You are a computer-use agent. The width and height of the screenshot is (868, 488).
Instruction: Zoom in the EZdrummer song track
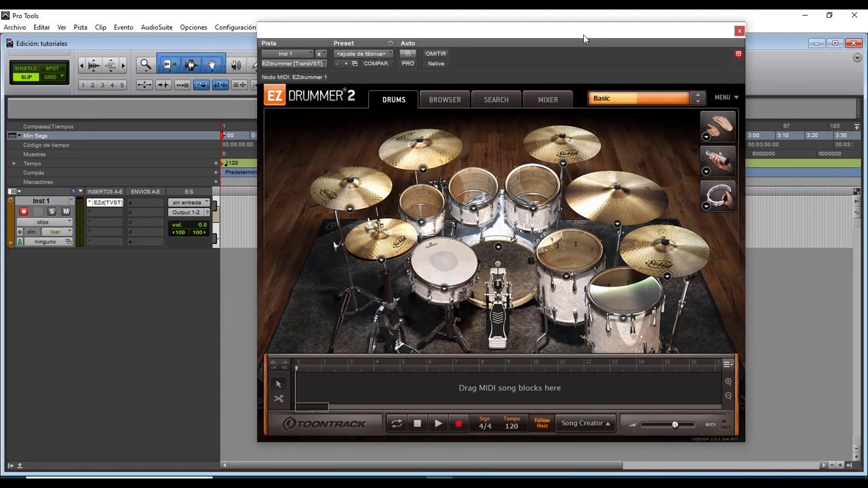pyautogui.click(x=728, y=382)
